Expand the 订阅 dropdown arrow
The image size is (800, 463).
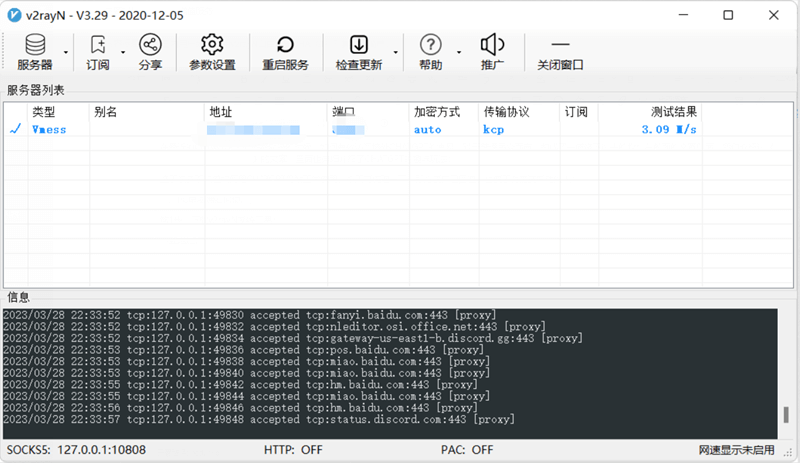point(123,53)
